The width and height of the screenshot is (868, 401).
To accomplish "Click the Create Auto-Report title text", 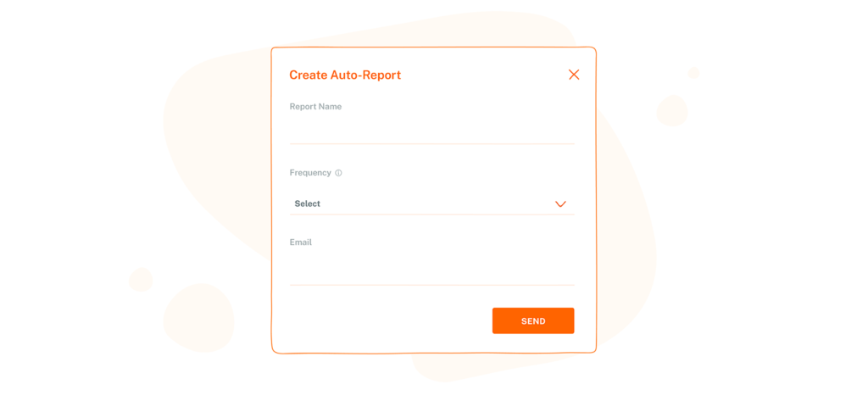I will pyautogui.click(x=345, y=75).
